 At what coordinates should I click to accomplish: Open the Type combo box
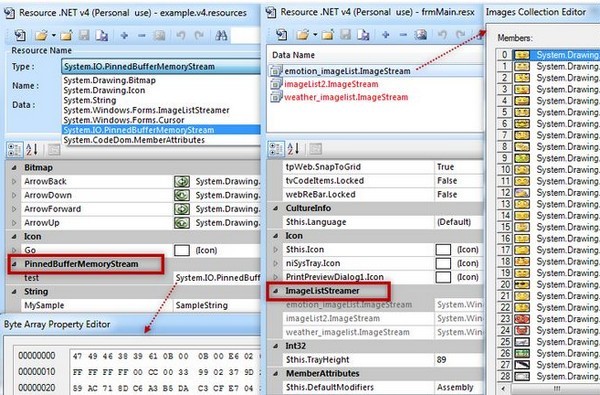[x=161, y=67]
